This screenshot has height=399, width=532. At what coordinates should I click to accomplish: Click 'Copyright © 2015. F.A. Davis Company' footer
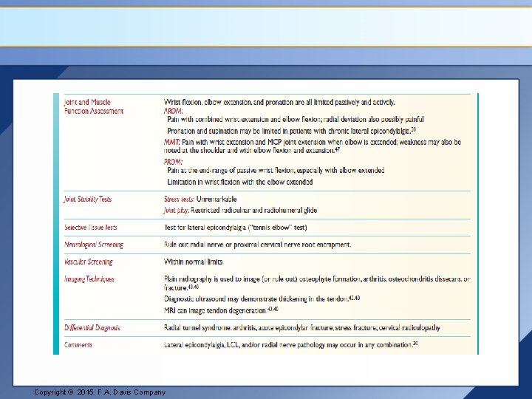[100, 392]
